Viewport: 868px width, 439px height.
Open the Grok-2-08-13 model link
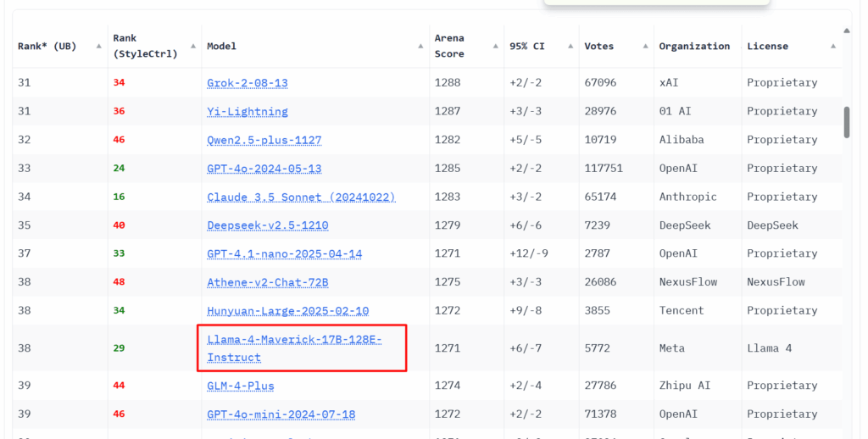coord(247,83)
